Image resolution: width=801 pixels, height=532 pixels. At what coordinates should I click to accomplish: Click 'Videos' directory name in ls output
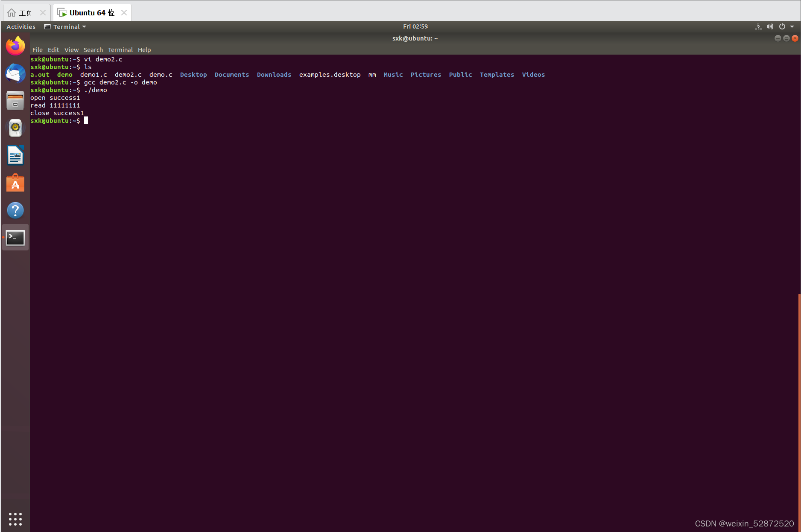(x=533, y=75)
